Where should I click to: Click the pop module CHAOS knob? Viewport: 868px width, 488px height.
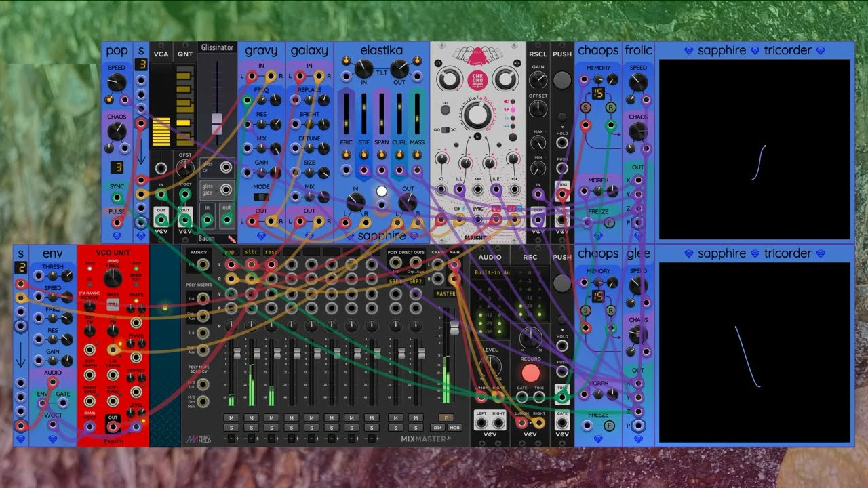tap(117, 131)
